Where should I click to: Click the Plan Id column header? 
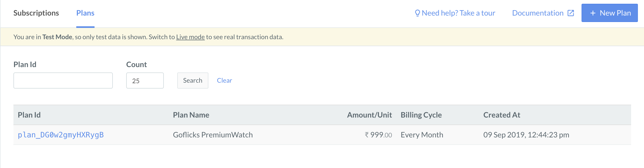(29, 115)
